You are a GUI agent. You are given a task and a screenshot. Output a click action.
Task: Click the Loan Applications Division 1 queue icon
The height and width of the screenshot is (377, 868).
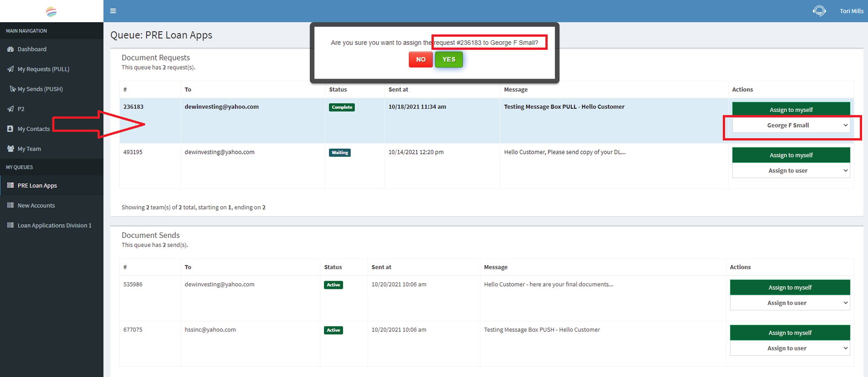click(x=10, y=225)
